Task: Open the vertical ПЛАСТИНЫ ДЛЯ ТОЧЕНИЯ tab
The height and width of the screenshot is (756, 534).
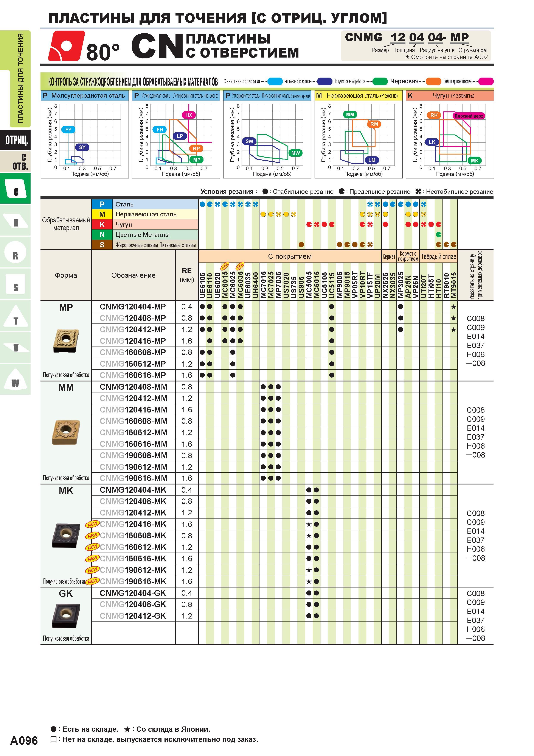Action: tap(20, 78)
